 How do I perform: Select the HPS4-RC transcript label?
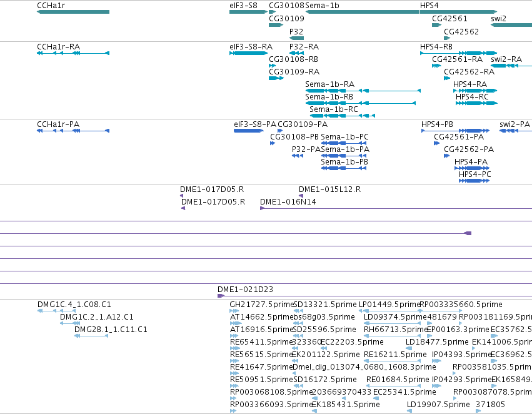point(472,97)
